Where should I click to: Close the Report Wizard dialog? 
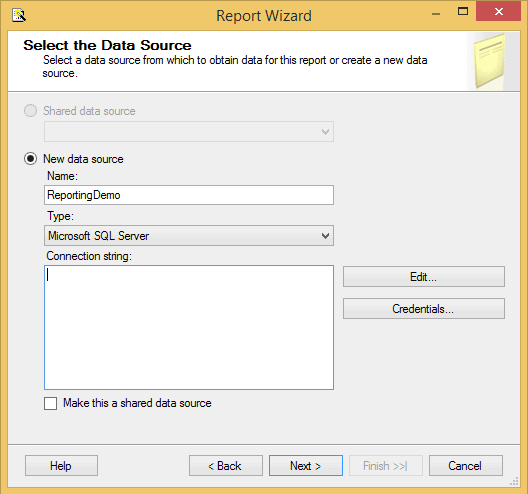[498, 11]
